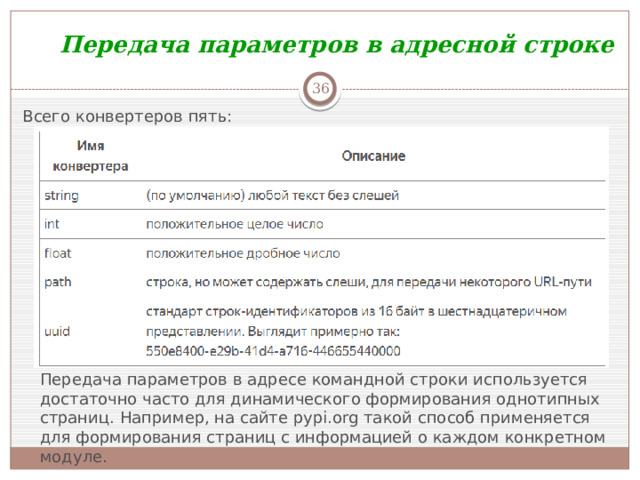The image size is (640, 480).
Task: Select the 'int' converter name cell
Action: pos(51,224)
